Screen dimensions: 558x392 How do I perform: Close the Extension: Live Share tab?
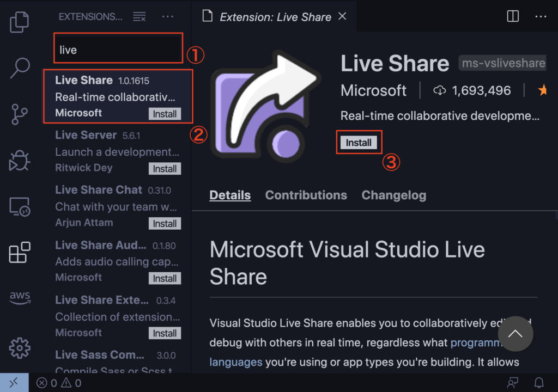coord(342,16)
